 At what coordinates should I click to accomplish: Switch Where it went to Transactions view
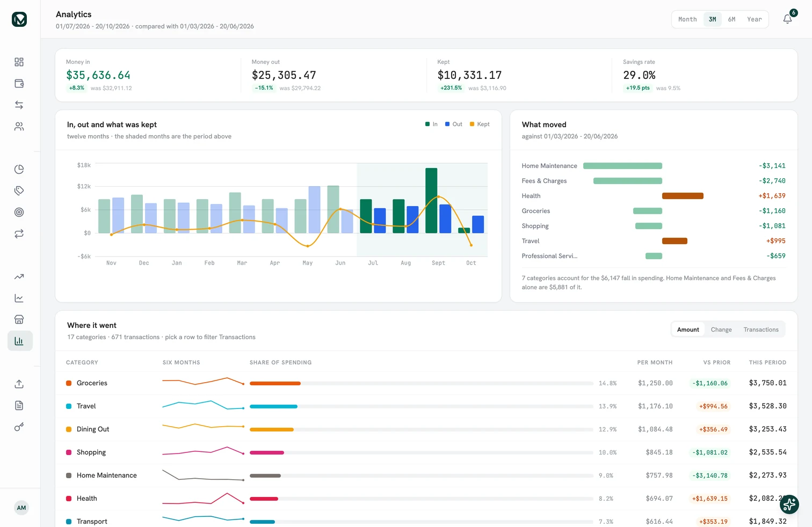(x=761, y=330)
